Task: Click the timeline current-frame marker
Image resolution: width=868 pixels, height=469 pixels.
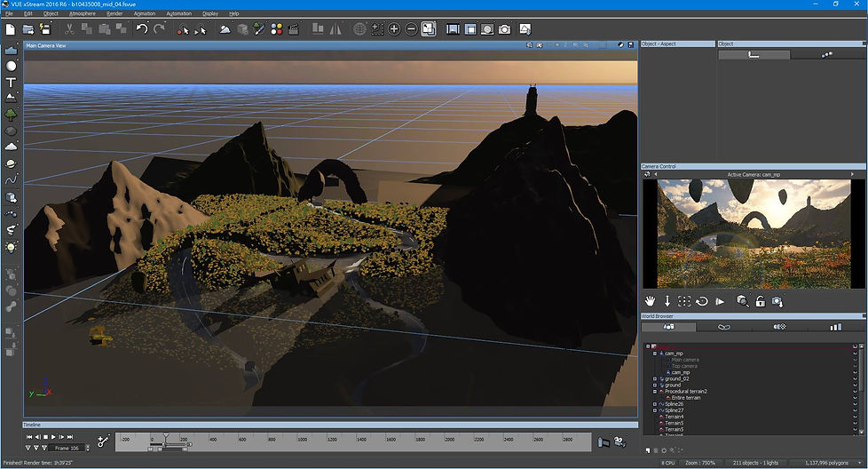Action: point(165,437)
